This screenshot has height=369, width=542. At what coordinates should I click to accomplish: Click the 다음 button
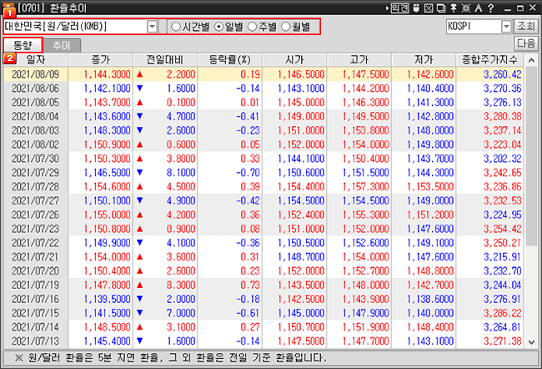point(526,44)
